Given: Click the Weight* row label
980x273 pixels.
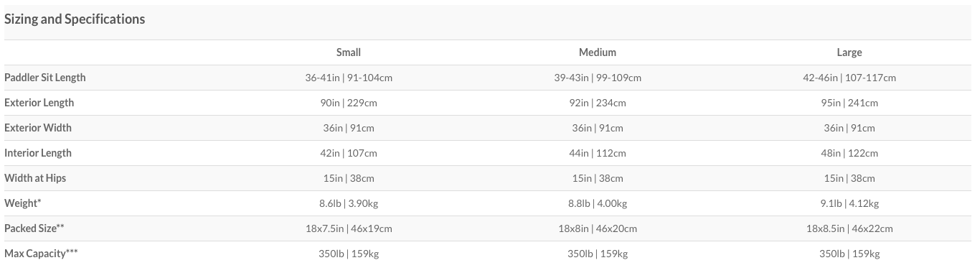Looking at the screenshot, I should (23, 203).
